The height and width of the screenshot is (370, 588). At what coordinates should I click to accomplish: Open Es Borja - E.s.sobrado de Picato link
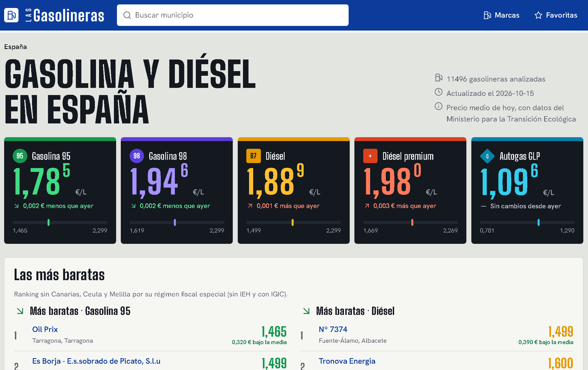[96, 361]
